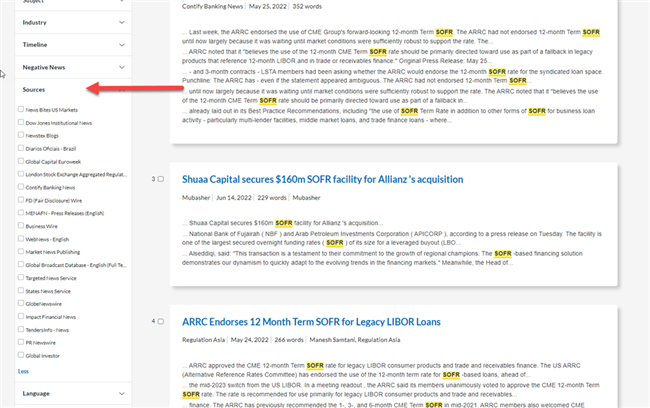Click the Industry filter label
Image resolution: width=650 pixels, height=408 pixels.
tap(34, 22)
